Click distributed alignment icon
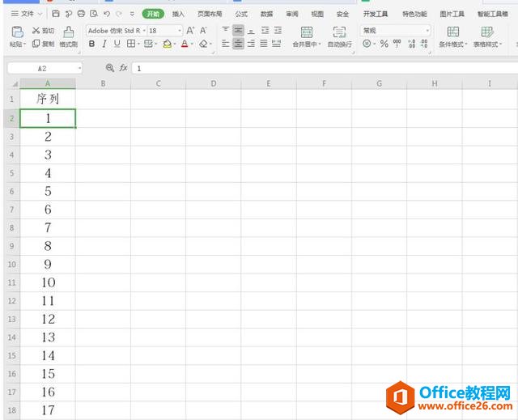 [x=277, y=44]
